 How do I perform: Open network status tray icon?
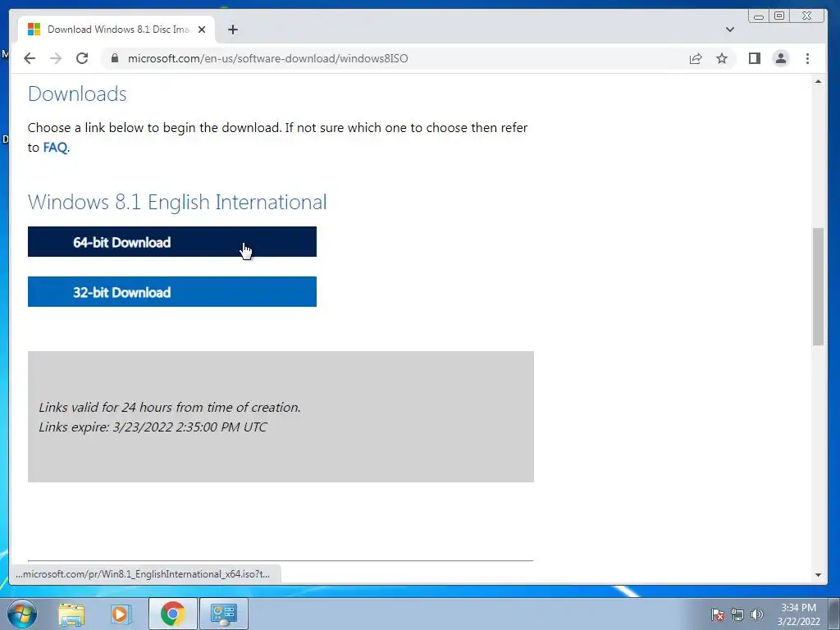click(737, 614)
